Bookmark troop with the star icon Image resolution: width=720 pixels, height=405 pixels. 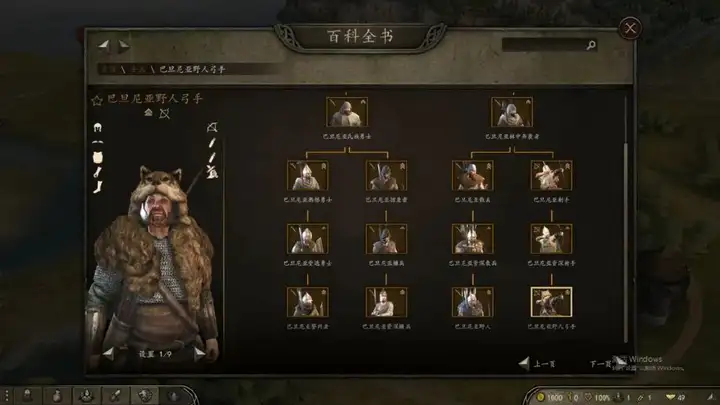[x=96, y=100]
